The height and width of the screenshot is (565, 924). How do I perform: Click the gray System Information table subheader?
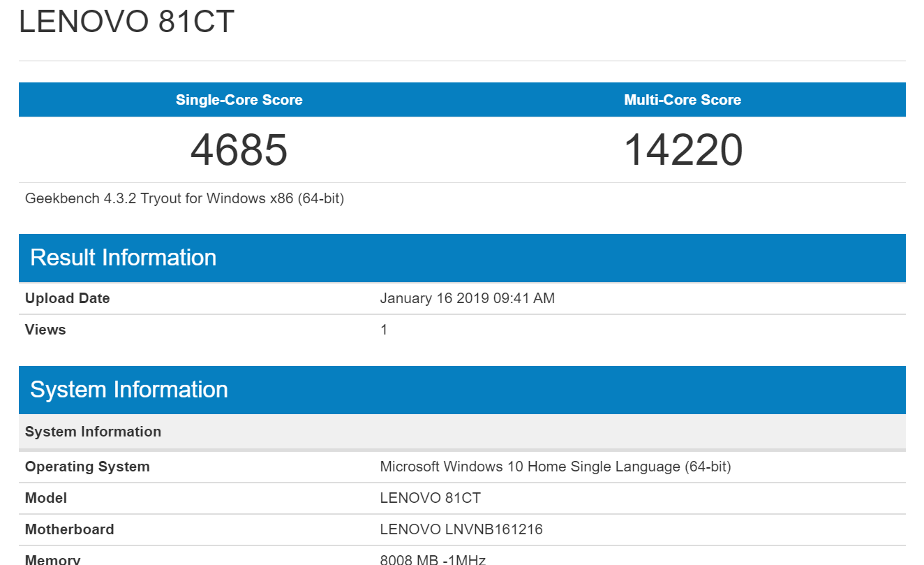tap(93, 432)
